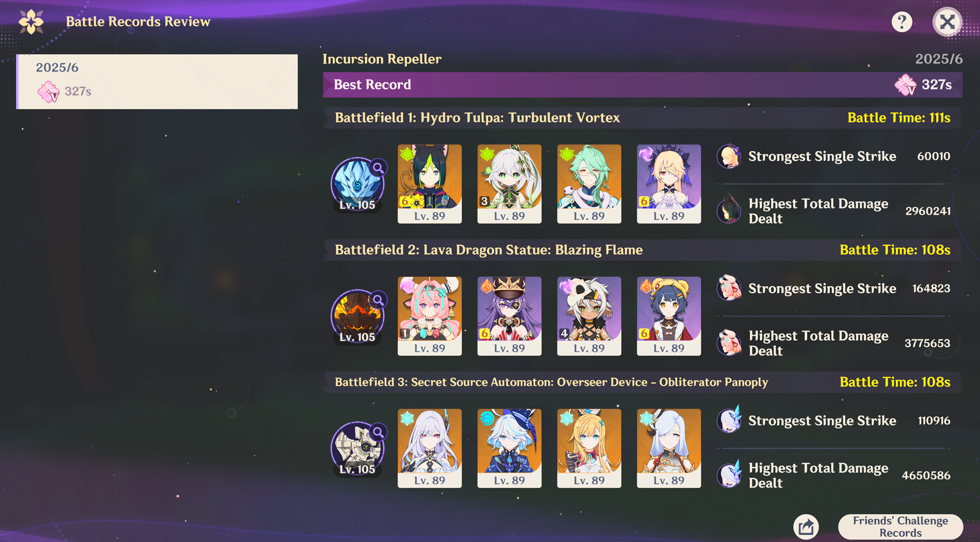Select the blonde Electro character in Battlefield 1

pyautogui.click(x=669, y=184)
